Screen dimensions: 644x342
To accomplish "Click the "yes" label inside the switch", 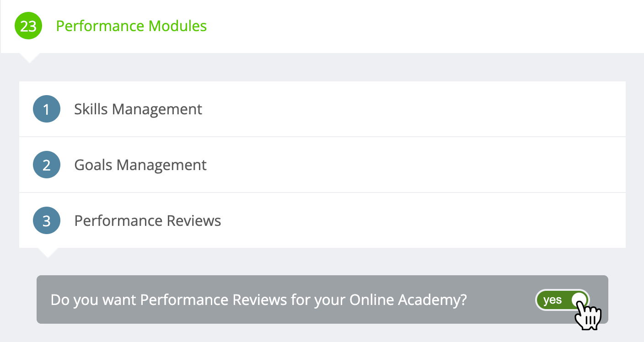I will tap(552, 300).
